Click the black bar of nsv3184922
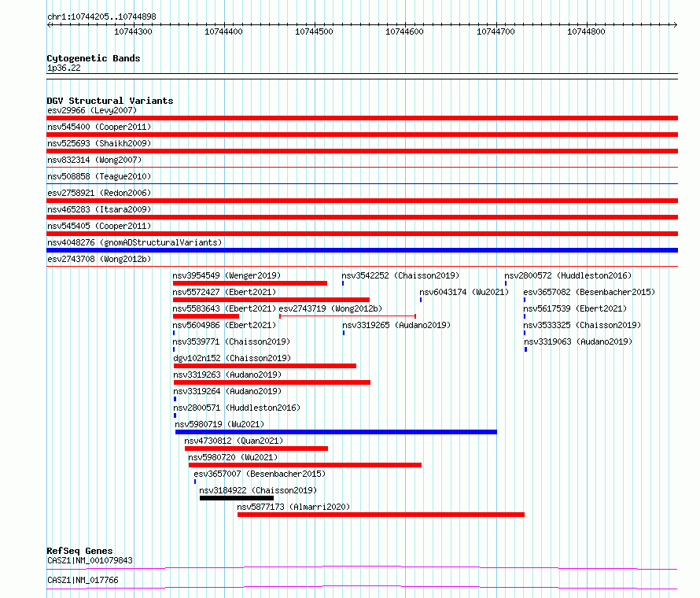The height and width of the screenshot is (598, 700). 237,498
